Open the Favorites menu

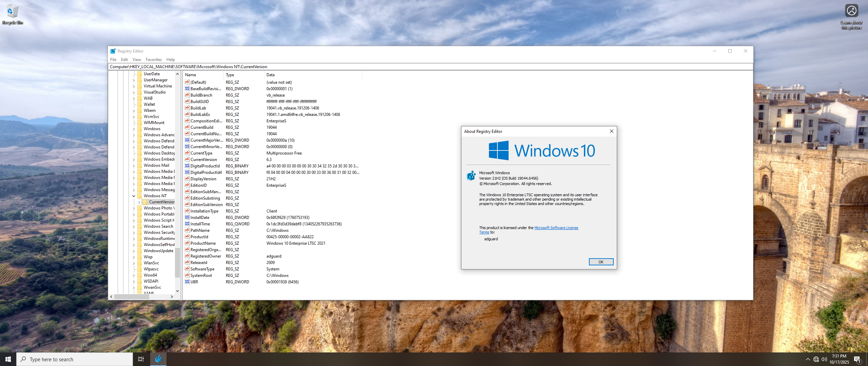[x=153, y=60]
